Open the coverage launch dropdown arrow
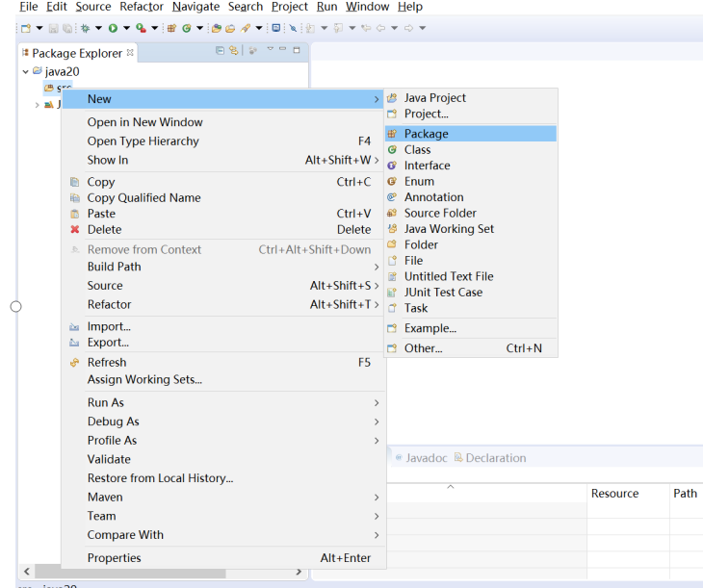The width and height of the screenshot is (703, 588). pos(155,28)
